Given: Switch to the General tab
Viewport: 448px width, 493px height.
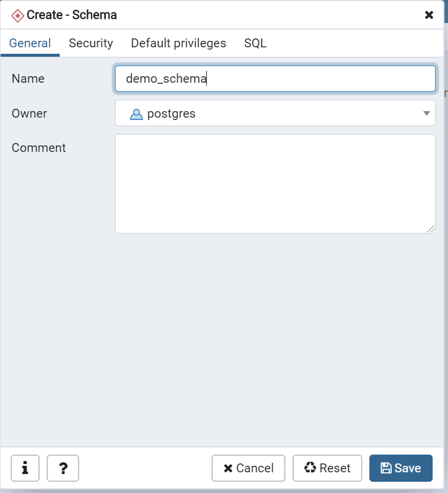Looking at the screenshot, I should [x=30, y=43].
